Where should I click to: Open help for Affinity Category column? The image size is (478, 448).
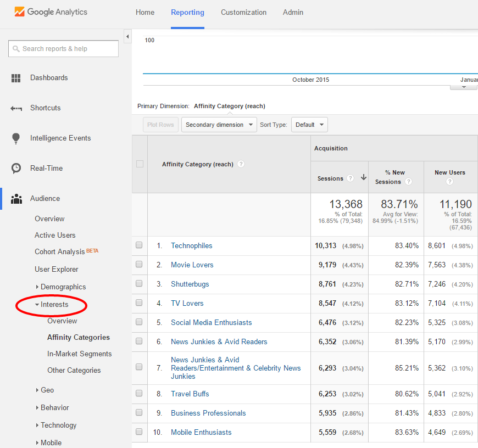pos(241,164)
